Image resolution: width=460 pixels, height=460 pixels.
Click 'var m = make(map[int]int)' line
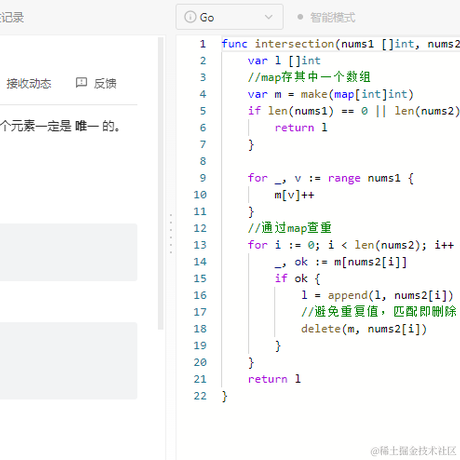coord(331,94)
